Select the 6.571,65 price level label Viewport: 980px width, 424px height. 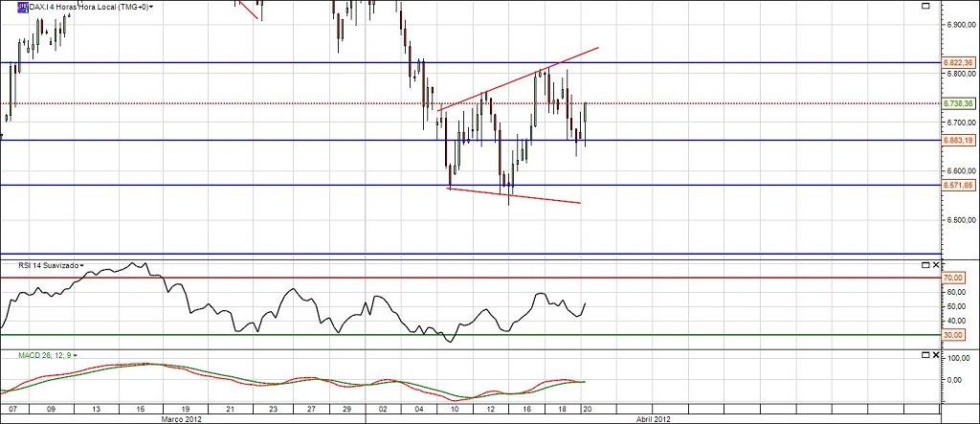(x=959, y=185)
